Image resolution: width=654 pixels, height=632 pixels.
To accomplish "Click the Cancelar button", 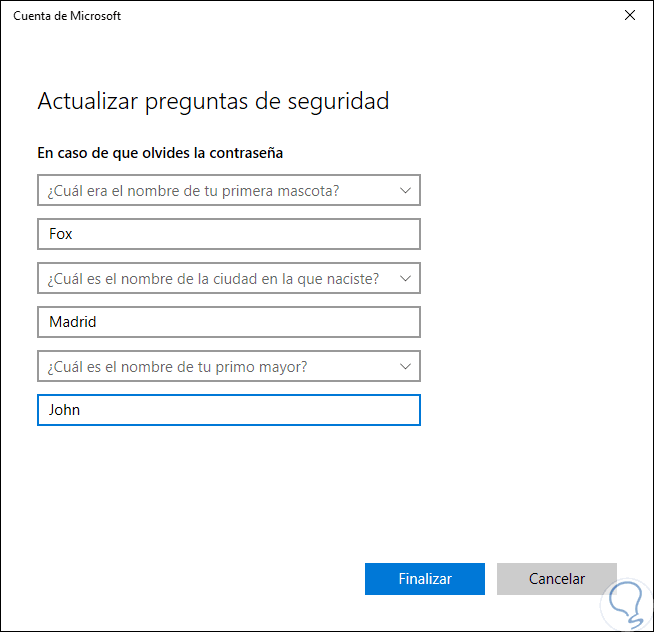I will [557, 579].
